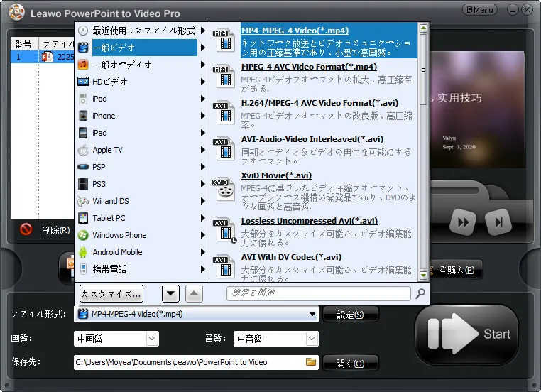Click the カスタマイズ... button

111,294
